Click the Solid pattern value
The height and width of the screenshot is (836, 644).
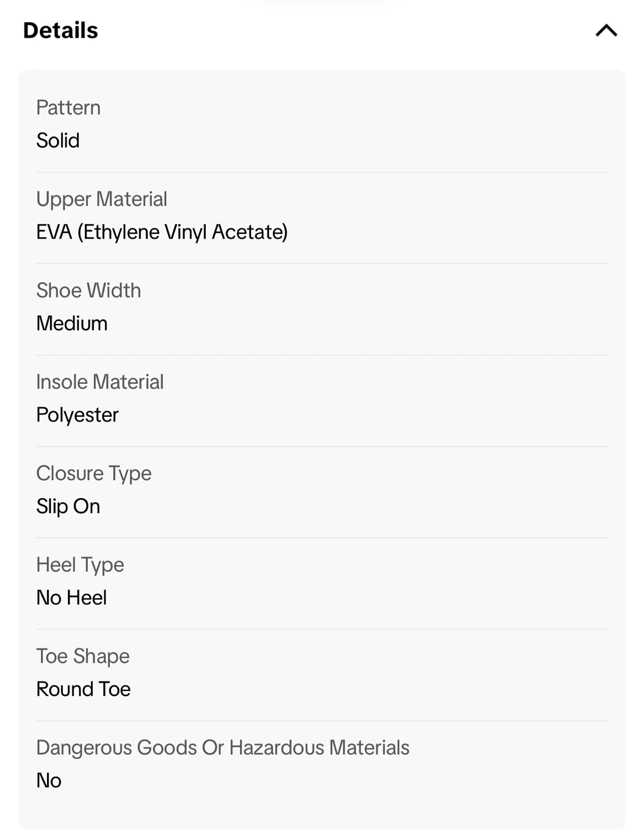point(58,140)
